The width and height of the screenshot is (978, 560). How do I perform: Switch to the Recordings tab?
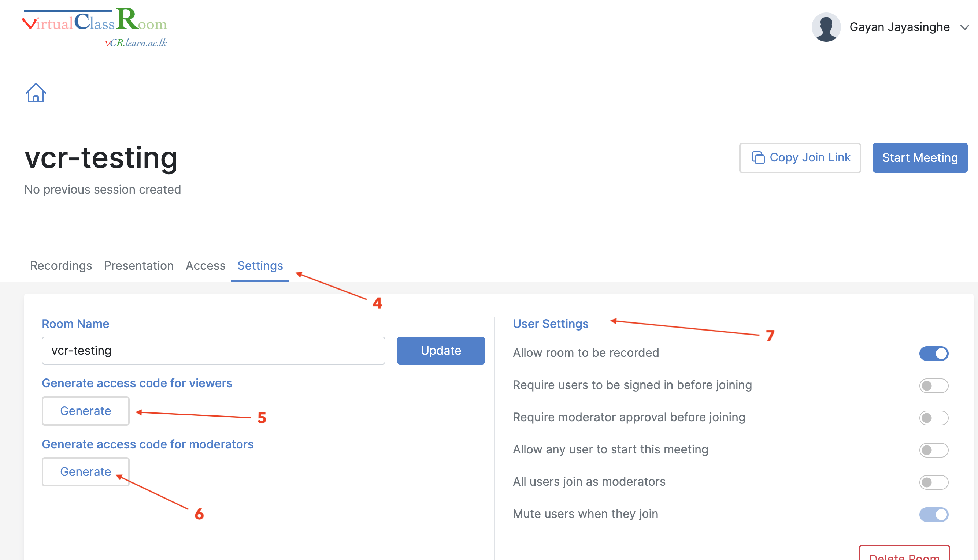click(x=61, y=266)
